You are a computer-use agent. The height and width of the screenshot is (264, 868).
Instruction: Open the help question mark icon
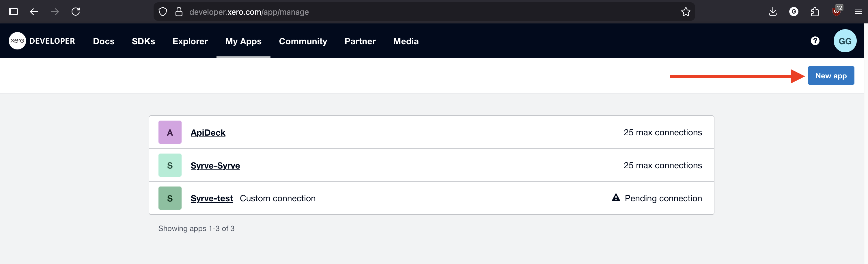click(815, 41)
